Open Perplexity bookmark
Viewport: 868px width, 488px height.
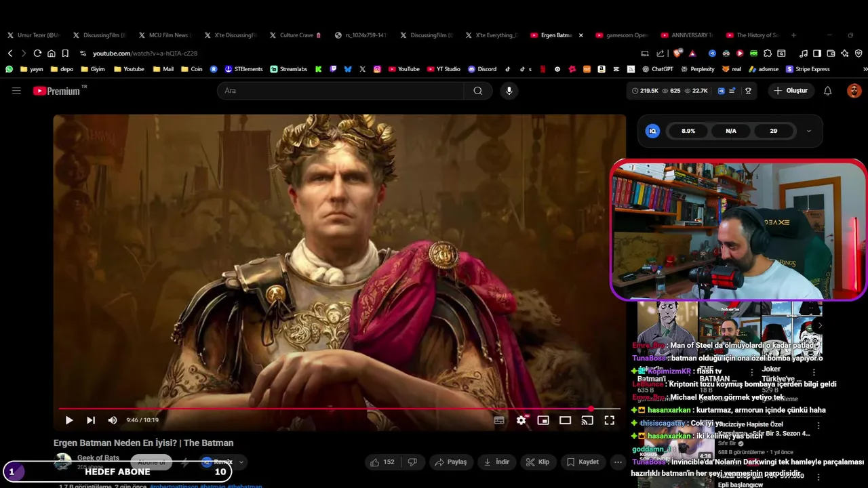click(697, 69)
